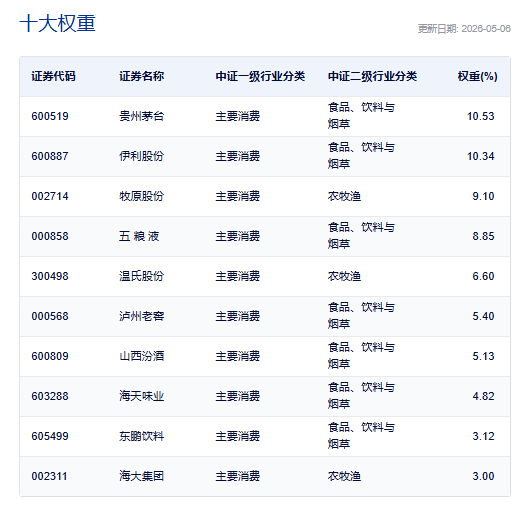
Task: Select security code 002311
Action: tap(49, 476)
